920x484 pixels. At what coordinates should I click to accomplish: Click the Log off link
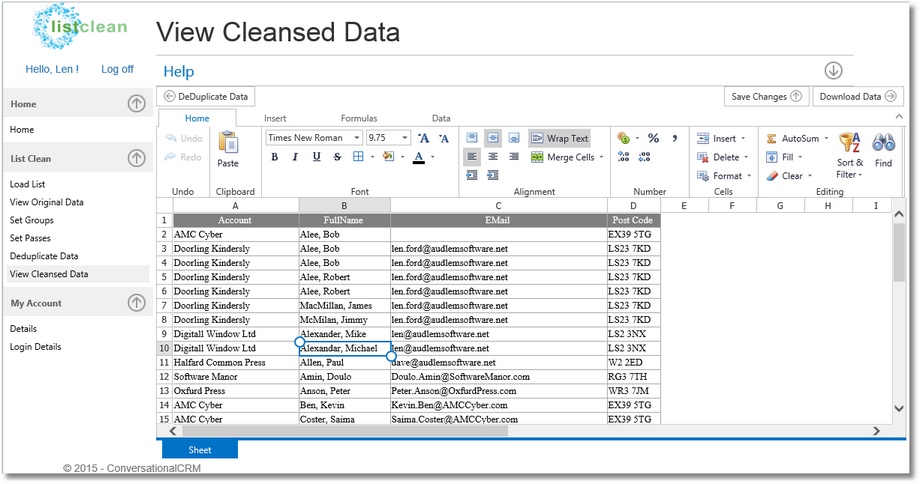coord(117,69)
